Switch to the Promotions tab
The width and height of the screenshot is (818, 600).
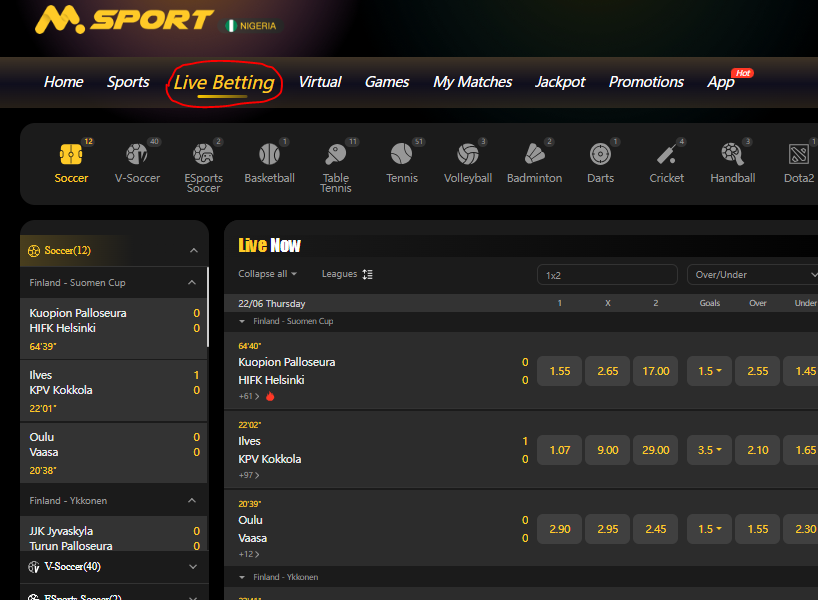[x=646, y=82]
